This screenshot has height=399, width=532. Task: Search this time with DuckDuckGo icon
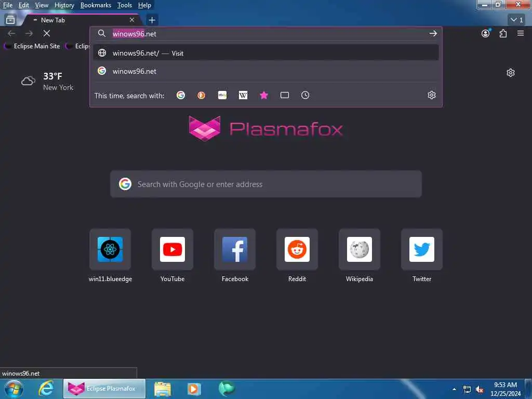pyautogui.click(x=201, y=96)
